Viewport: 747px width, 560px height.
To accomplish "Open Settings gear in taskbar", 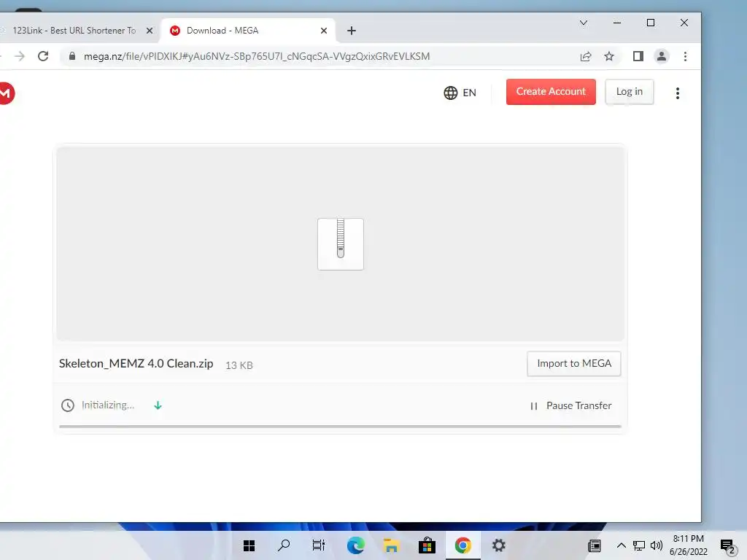I will point(498,545).
